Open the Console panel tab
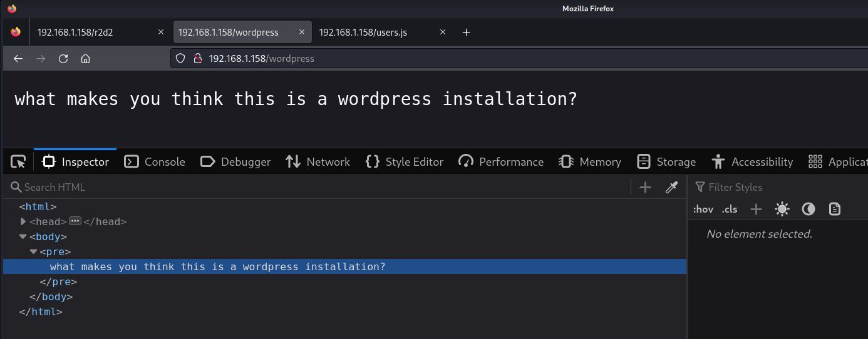The image size is (868, 339). click(155, 162)
